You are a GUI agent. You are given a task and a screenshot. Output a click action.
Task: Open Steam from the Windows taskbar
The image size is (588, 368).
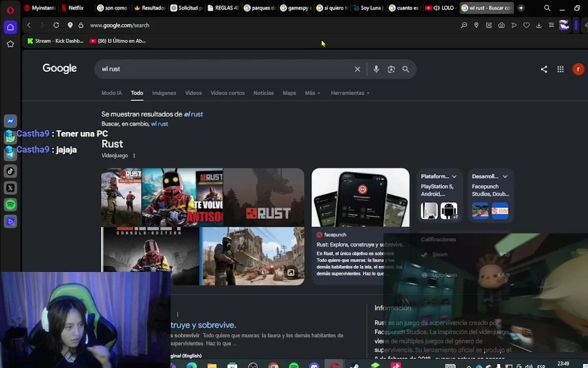[354, 366]
